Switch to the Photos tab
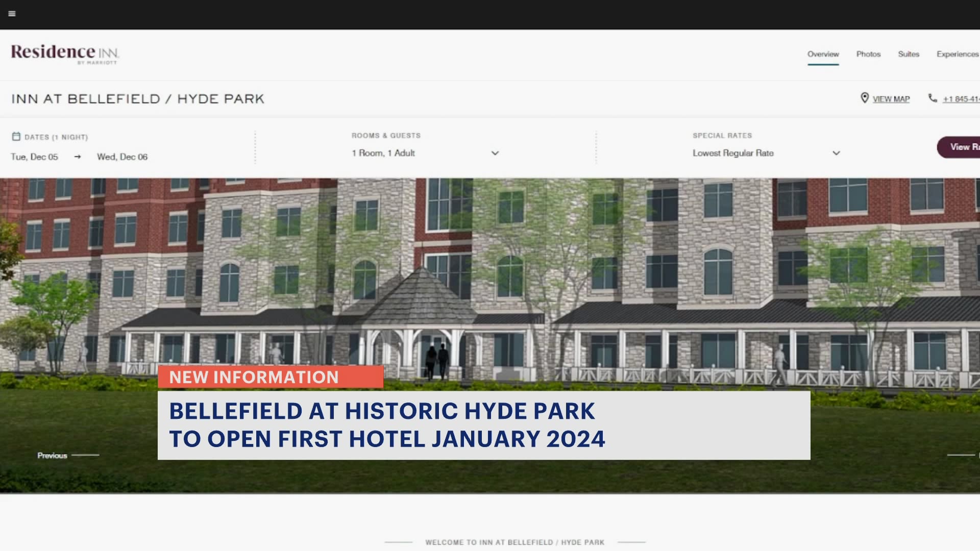The width and height of the screenshot is (980, 551). click(x=868, y=54)
